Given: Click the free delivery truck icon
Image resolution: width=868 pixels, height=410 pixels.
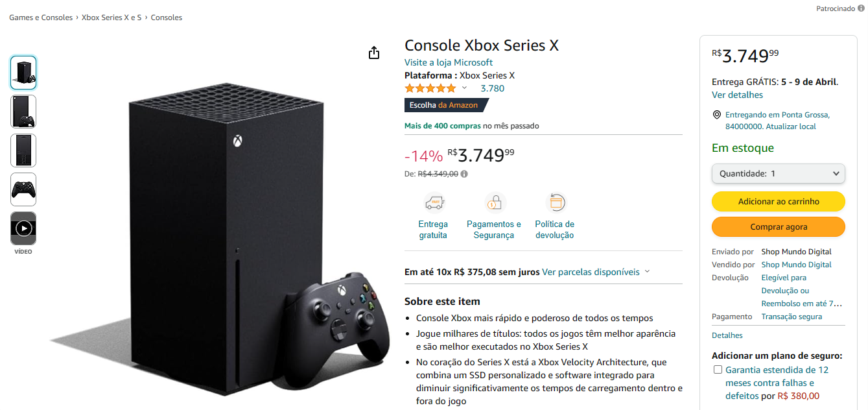Looking at the screenshot, I should [433, 204].
